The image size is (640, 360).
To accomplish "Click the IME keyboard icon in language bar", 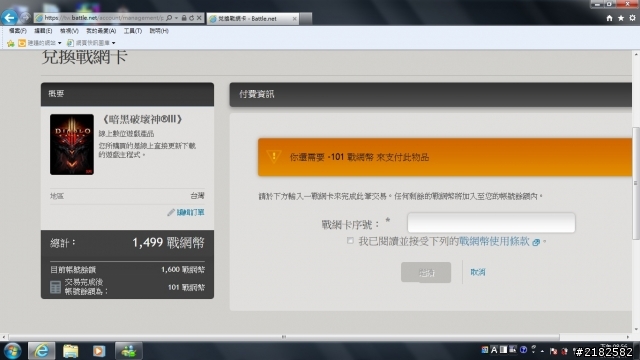I will coord(484,350).
